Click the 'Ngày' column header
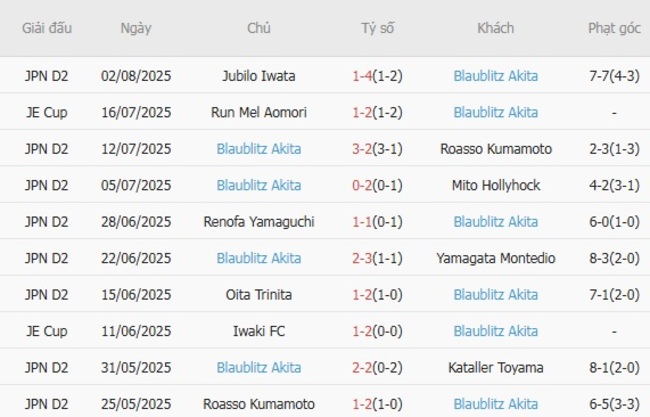The image size is (650, 417). [136, 28]
